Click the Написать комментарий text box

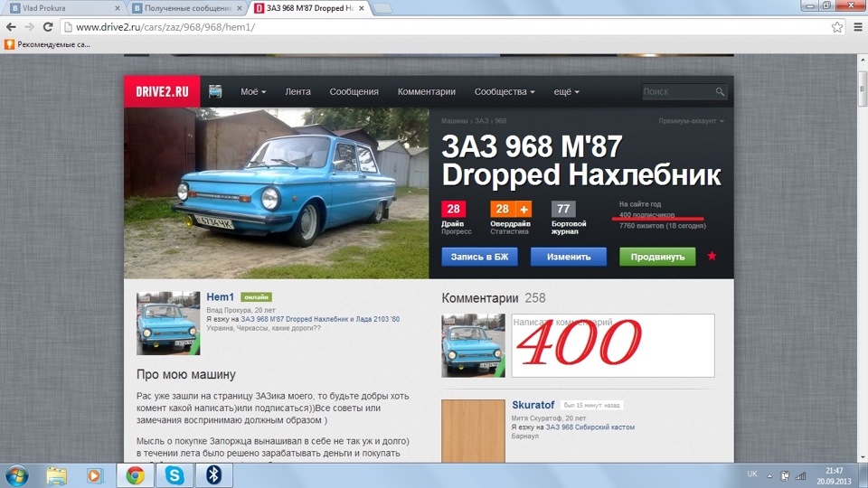[x=613, y=346]
